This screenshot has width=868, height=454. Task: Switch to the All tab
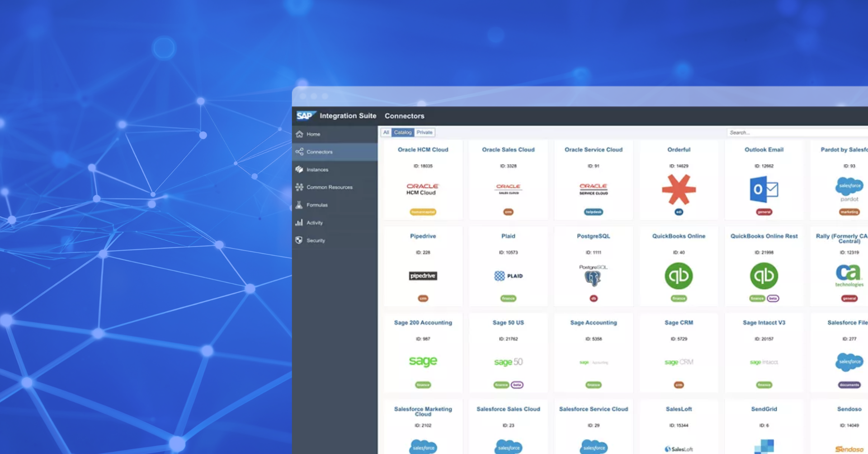(x=386, y=132)
